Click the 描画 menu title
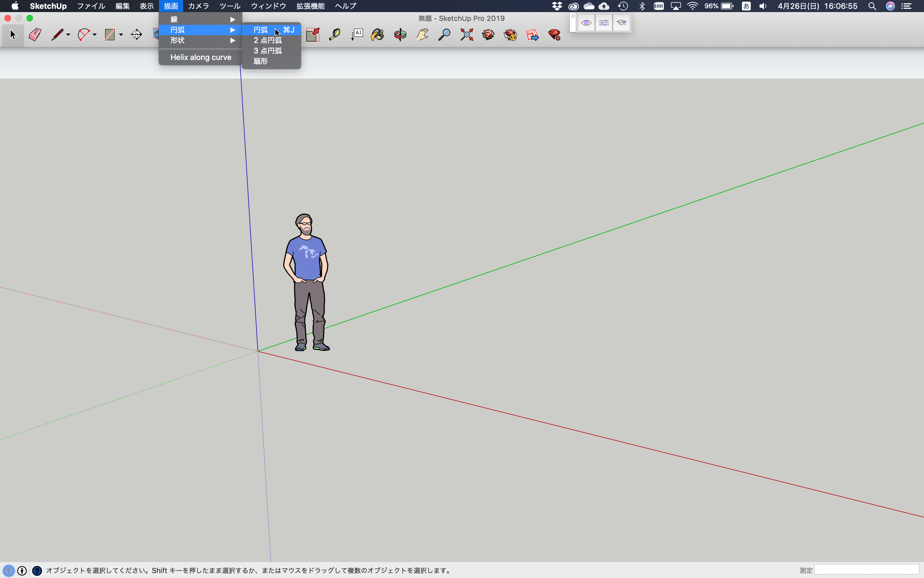 [x=171, y=6]
